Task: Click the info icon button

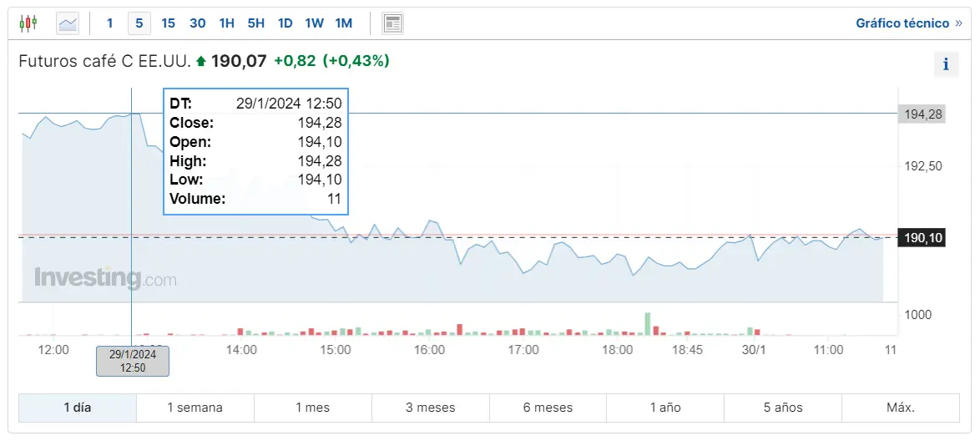Action: point(946,64)
